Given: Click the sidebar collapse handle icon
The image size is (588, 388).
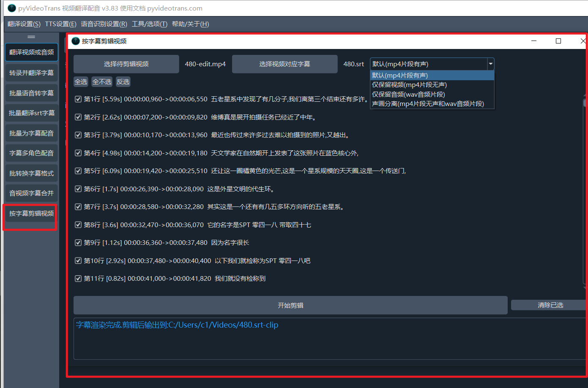Looking at the screenshot, I should (31, 37).
